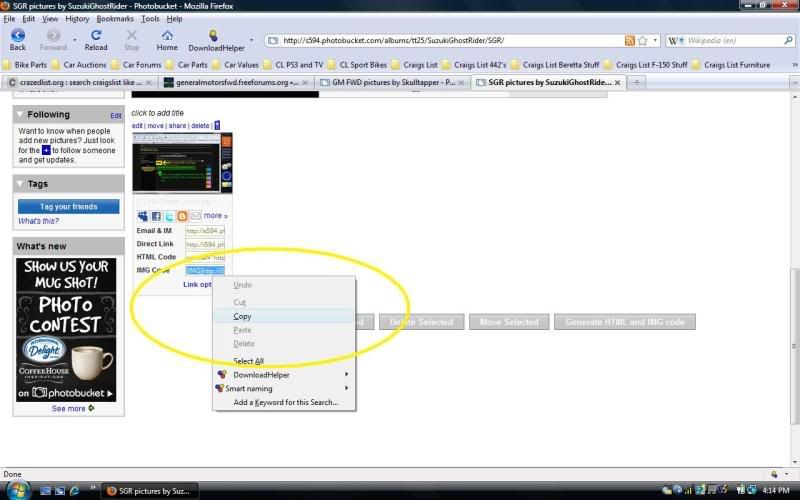
Task: Open the Bookmarks menu
Action: pos(115,19)
